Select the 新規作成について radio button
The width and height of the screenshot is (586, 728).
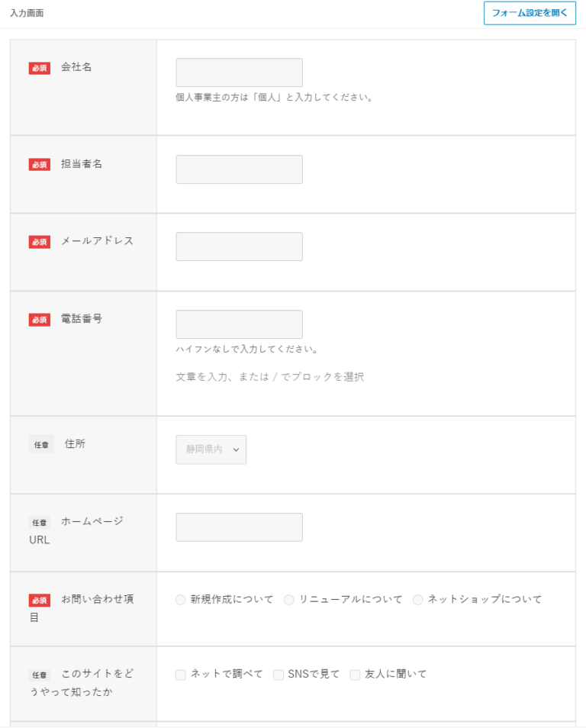click(x=179, y=600)
